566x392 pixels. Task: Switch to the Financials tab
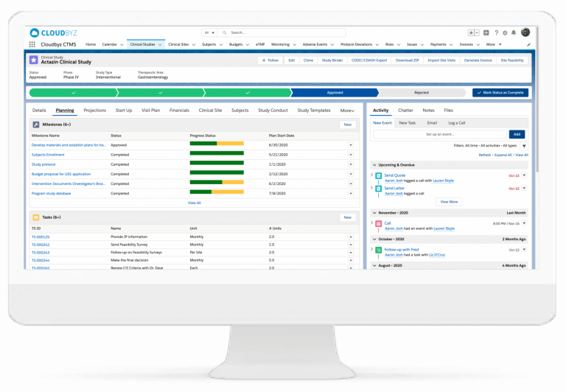(x=179, y=111)
